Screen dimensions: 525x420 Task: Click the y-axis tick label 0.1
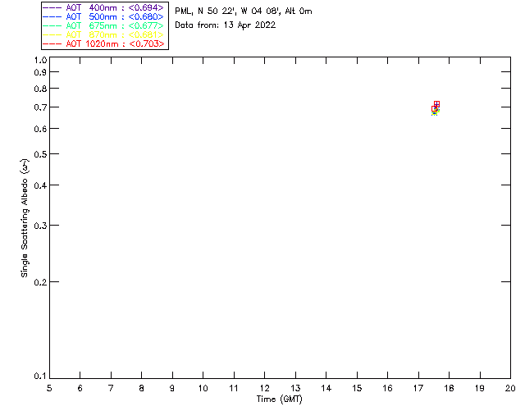pos(40,377)
